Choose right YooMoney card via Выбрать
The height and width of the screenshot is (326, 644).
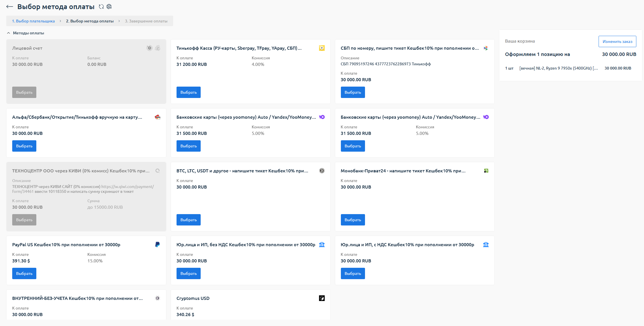[353, 146]
